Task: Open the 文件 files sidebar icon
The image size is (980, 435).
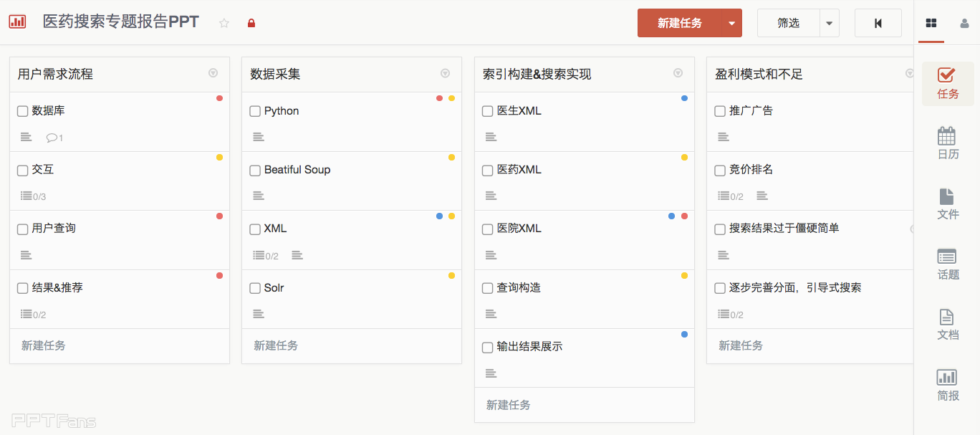Action: [x=947, y=204]
